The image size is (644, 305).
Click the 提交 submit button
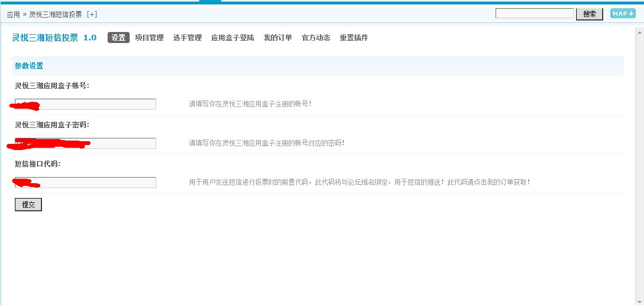(x=28, y=205)
